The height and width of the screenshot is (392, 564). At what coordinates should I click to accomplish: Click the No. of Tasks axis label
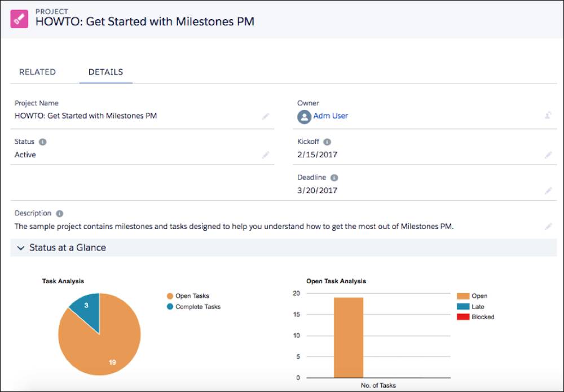[x=378, y=386]
